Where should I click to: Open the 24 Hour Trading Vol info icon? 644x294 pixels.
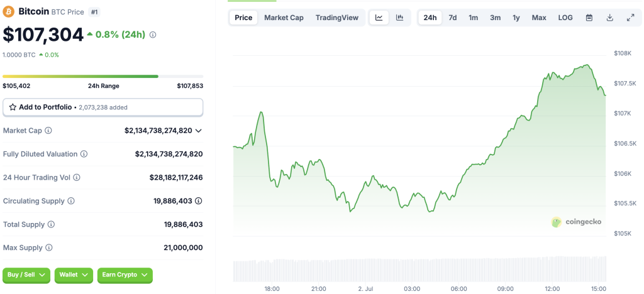click(x=76, y=178)
